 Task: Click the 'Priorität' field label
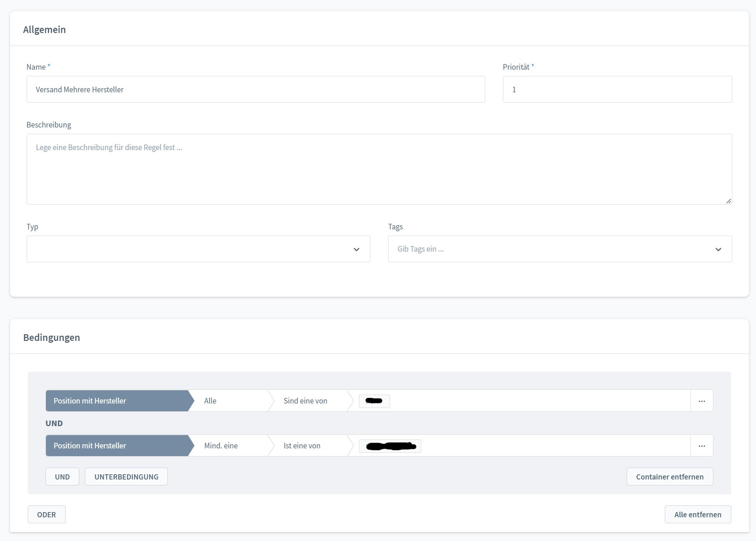516,67
